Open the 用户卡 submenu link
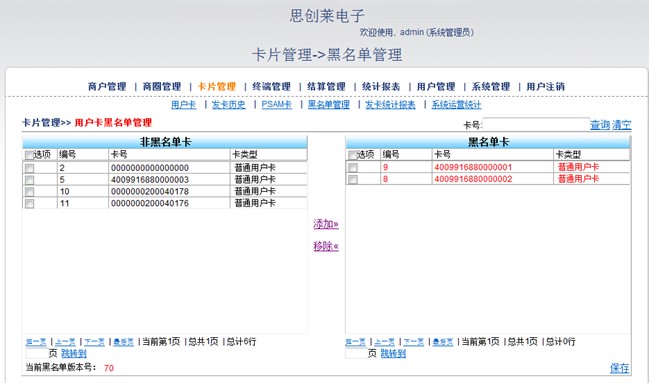 point(184,105)
